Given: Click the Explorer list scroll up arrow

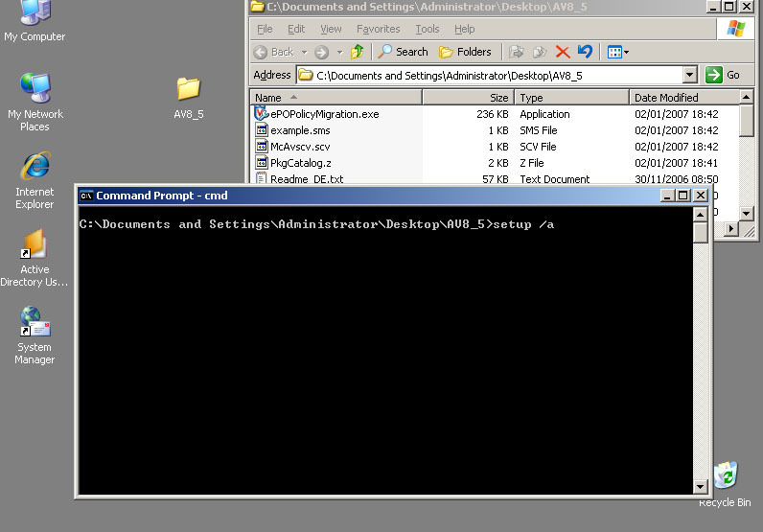Looking at the screenshot, I should (x=746, y=97).
